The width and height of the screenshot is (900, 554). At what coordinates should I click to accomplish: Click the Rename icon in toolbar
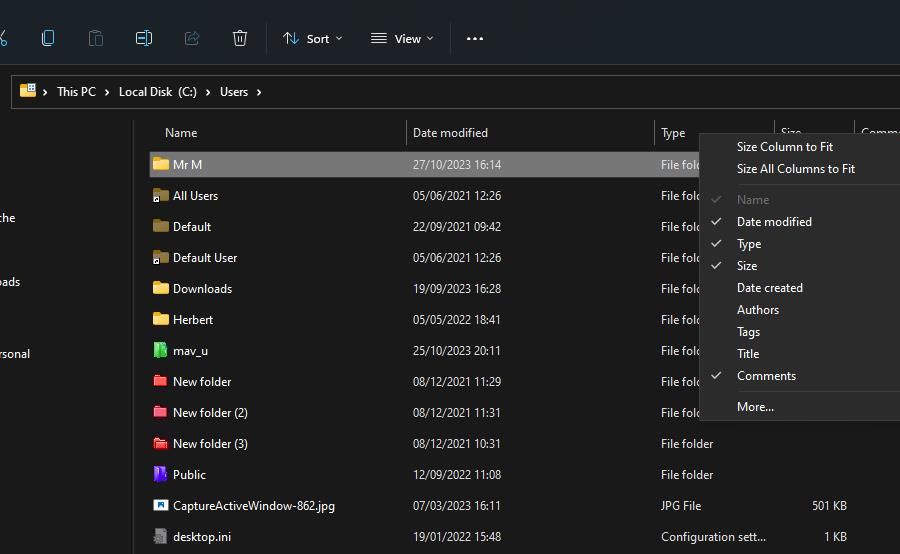tap(144, 38)
